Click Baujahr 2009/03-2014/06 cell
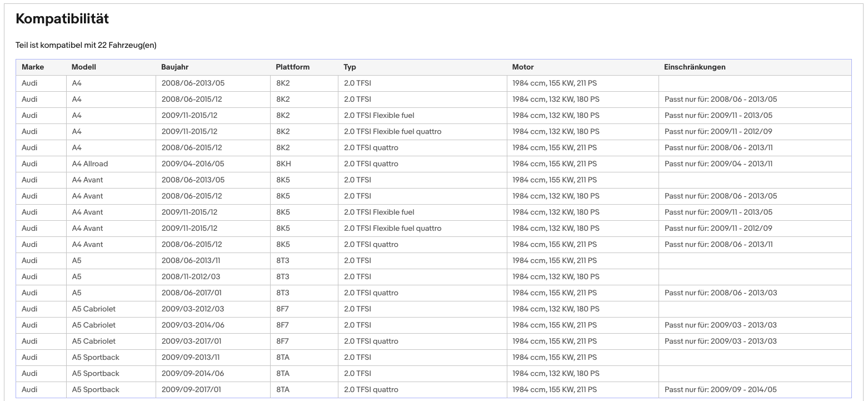Screen dimensions: 868x401 coord(193,325)
